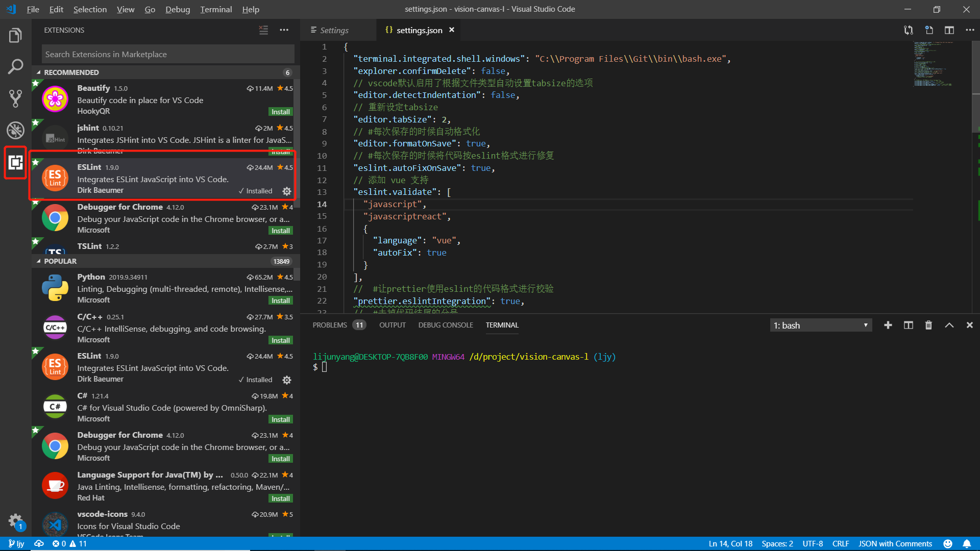Install Language Support for Java extension

(x=281, y=498)
